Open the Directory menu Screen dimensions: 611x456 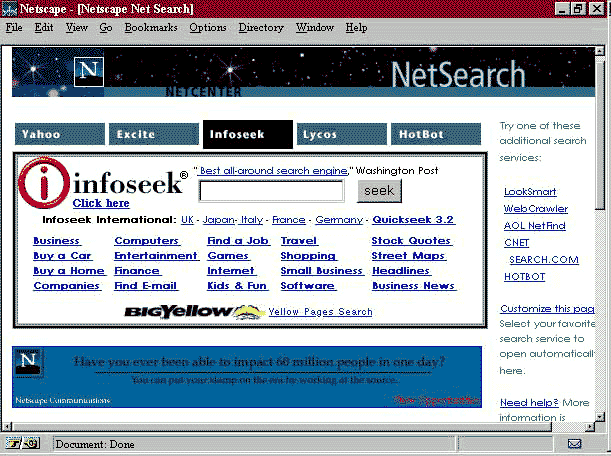261,28
